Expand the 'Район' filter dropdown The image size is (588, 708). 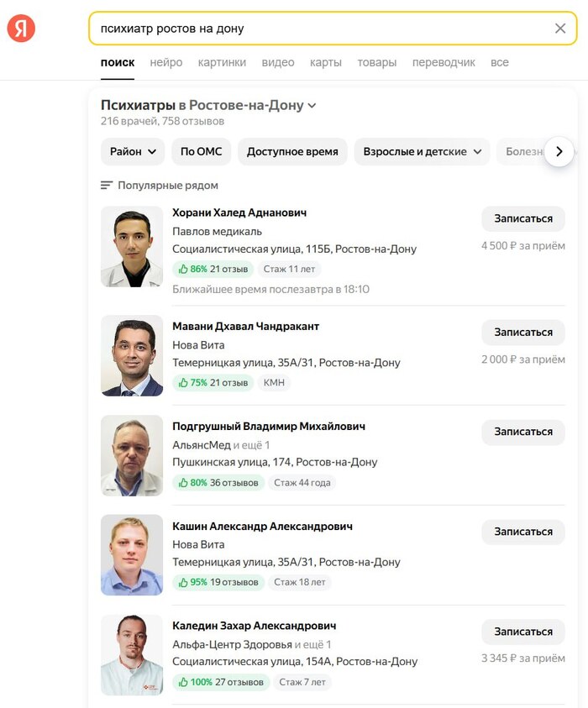(133, 152)
